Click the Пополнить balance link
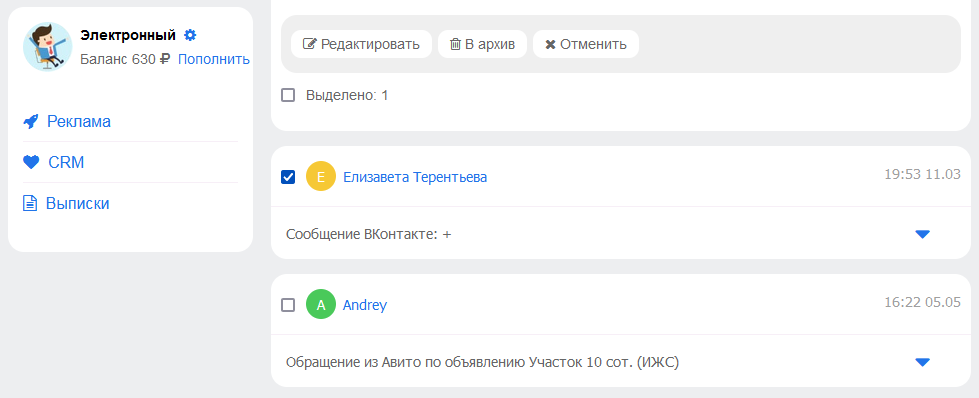This screenshot has width=979, height=398. [214, 59]
